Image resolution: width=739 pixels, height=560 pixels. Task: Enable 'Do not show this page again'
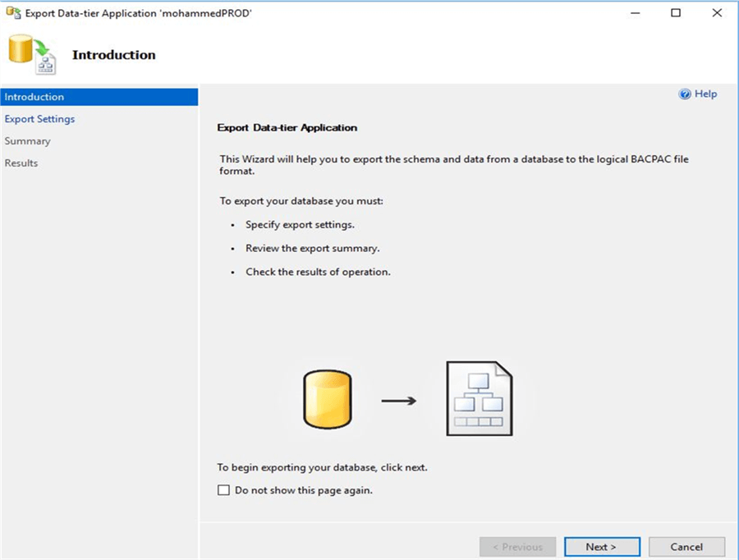[x=223, y=490]
